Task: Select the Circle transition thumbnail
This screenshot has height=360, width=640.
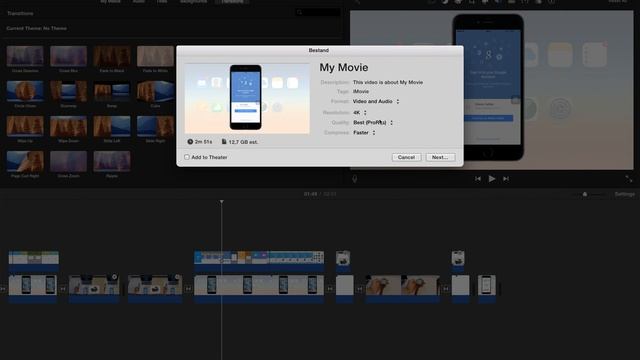Action: tap(25, 91)
